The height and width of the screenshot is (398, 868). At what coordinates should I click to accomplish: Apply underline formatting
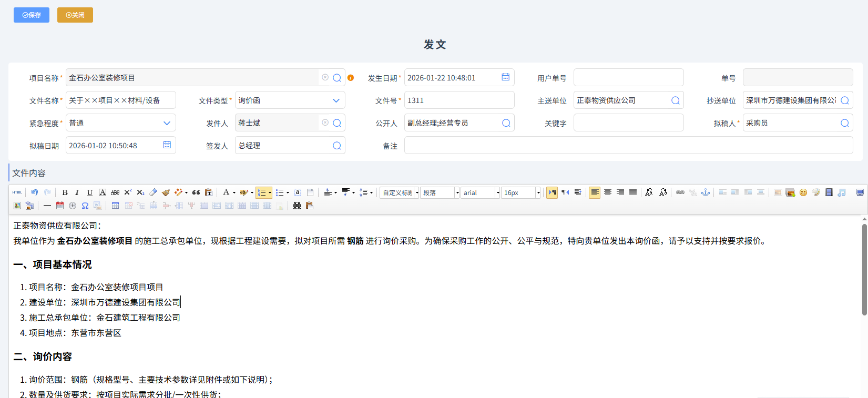pyautogui.click(x=90, y=192)
